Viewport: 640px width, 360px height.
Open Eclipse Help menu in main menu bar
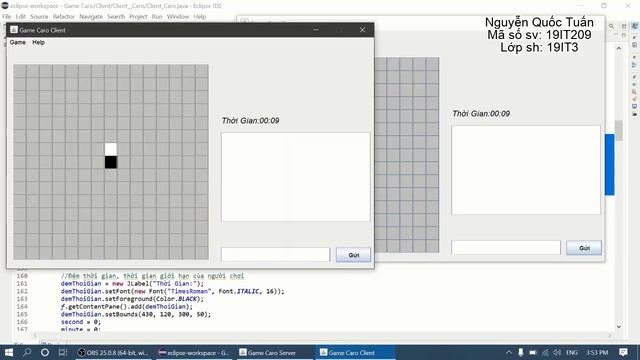[200, 17]
